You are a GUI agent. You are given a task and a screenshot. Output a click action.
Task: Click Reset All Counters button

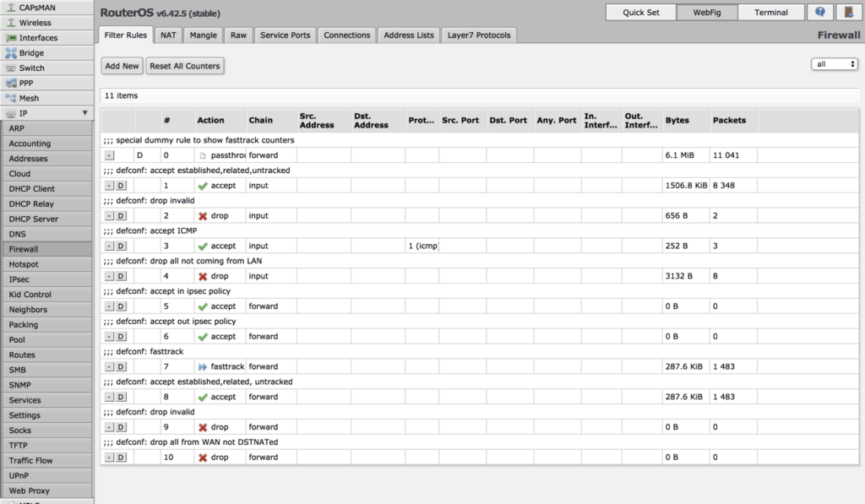pos(185,66)
